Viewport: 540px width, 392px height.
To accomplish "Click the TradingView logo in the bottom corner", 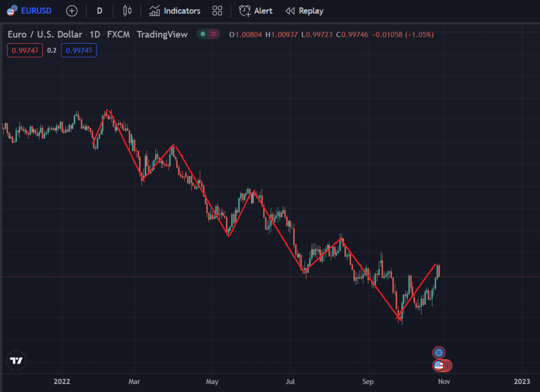I will (16, 360).
